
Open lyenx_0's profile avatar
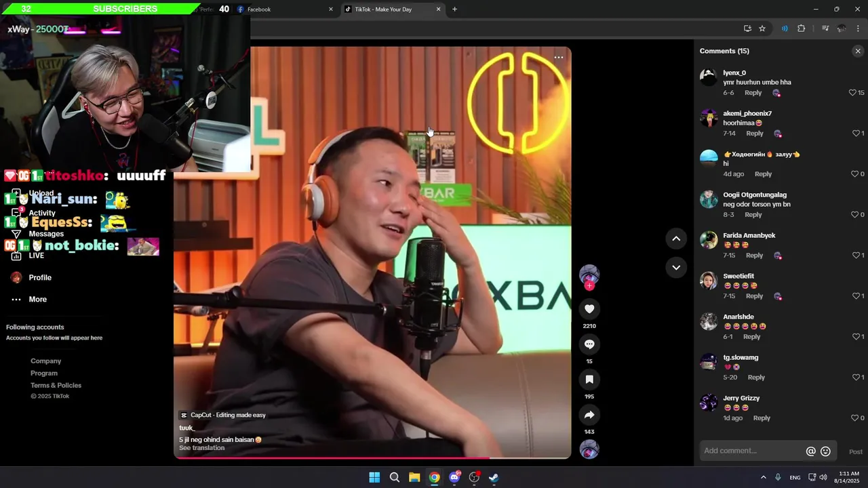[709, 77]
